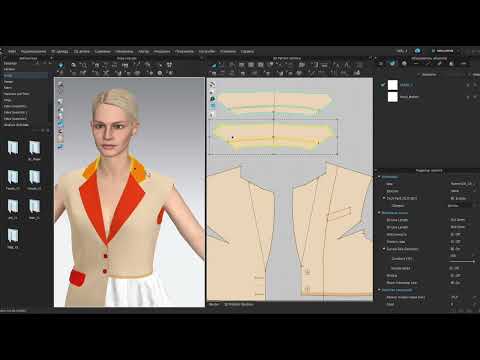Viewport: 480px width, 360px height.
Task: Select the upper collar pattern piece in 2D window
Action: [x=274, y=101]
